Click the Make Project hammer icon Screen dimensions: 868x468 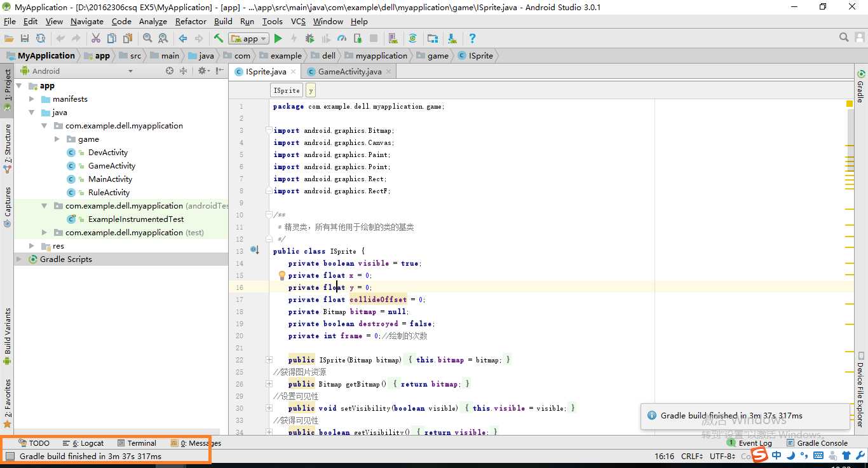tap(219, 39)
